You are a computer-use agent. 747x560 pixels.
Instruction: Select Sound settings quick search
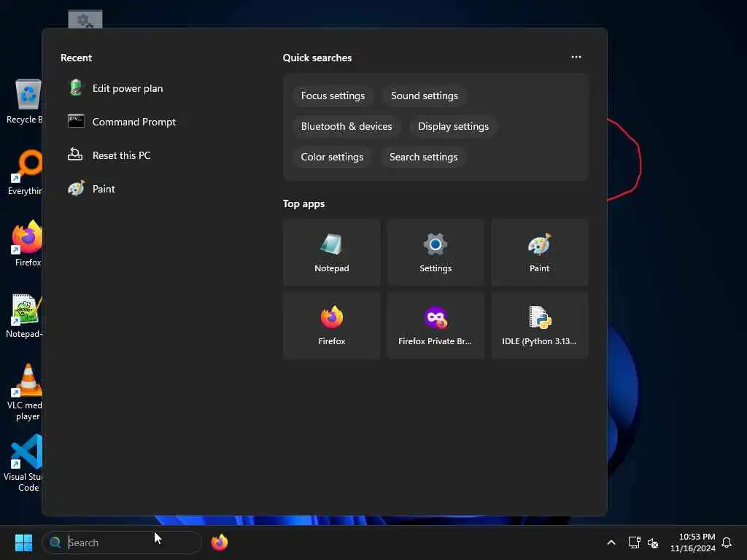pos(424,96)
